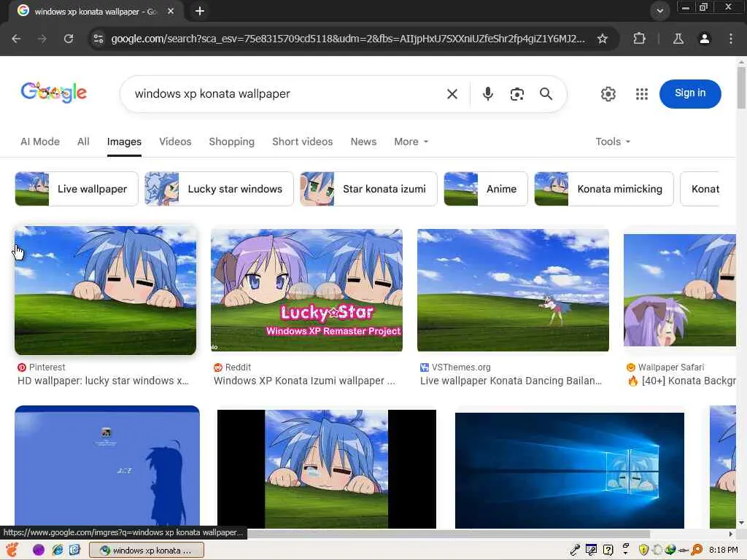Click the 8:18 PM taskbar clock
The height and width of the screenshot is (560, 747).
click(x=723, y=550)
